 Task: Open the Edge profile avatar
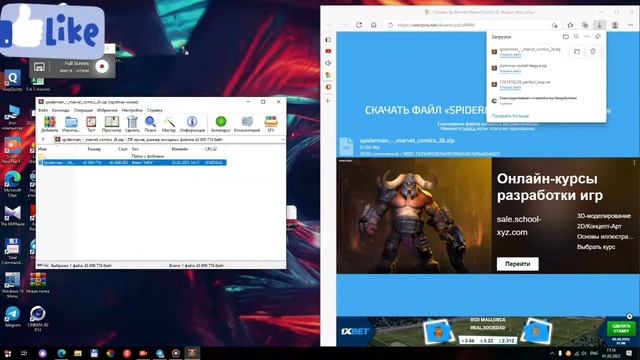tap(615, 25)
